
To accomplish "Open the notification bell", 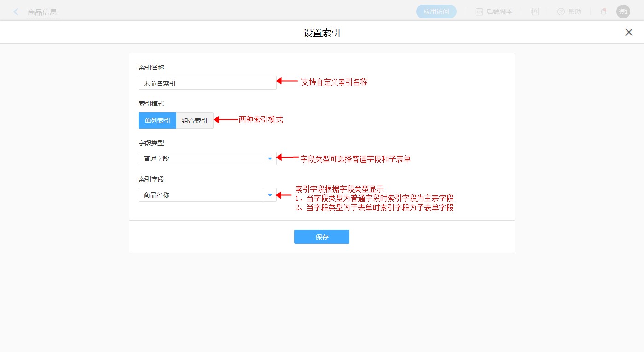I will coord(603,12).
